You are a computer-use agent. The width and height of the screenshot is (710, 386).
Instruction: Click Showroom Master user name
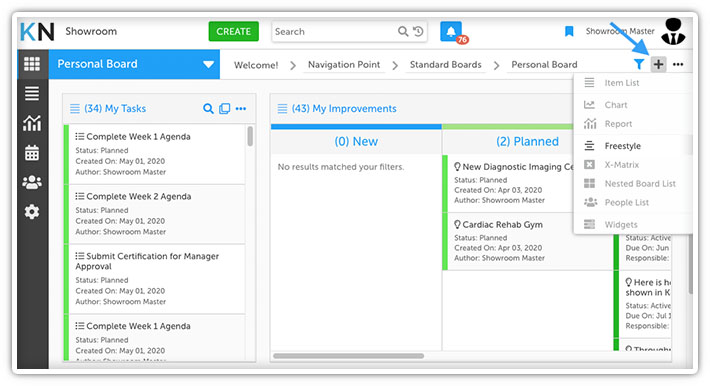(620, 31)
